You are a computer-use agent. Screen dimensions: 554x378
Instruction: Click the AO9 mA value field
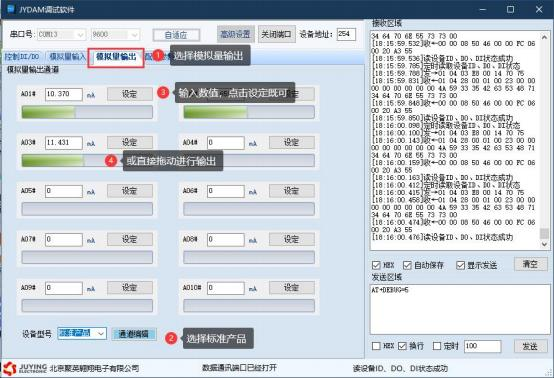[64, 288]
